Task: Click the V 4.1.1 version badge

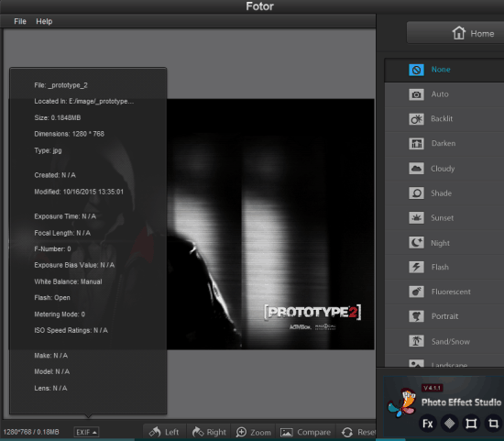Action: (432, 388)
